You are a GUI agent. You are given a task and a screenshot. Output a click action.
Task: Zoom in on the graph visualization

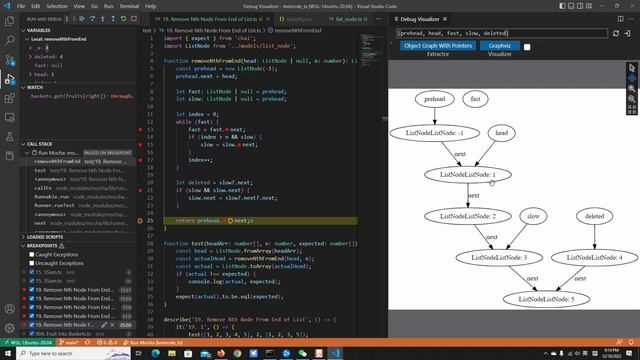point(632,89)
